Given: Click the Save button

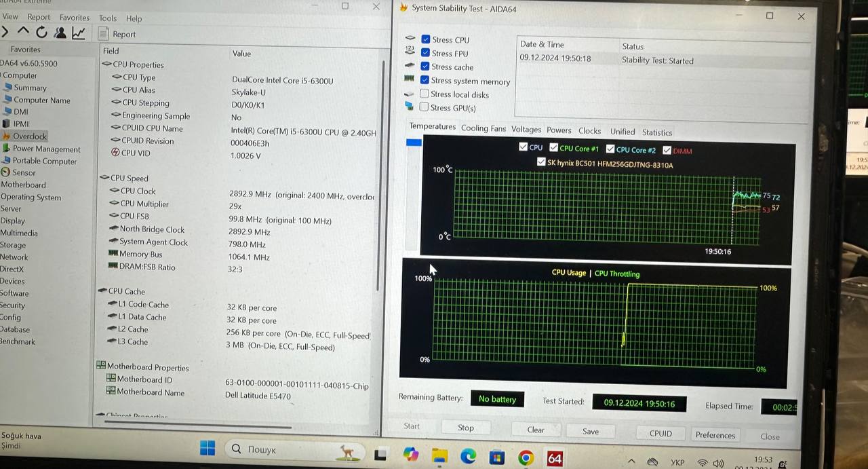Looking at the screenshot, I should coord(591,431).
